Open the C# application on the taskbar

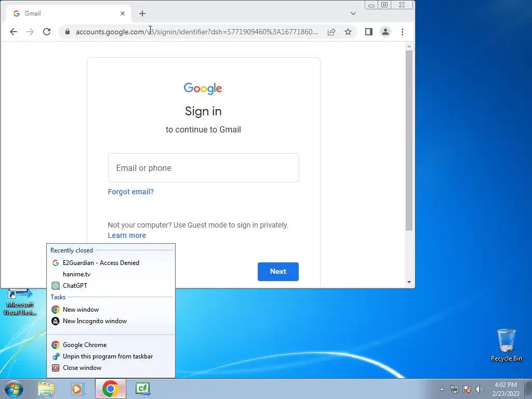(142, 389)
